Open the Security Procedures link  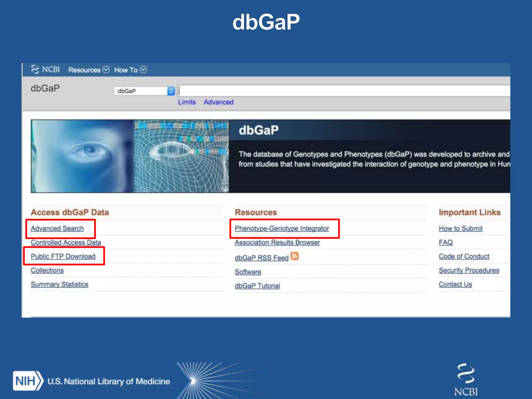[x=469, y=270]
